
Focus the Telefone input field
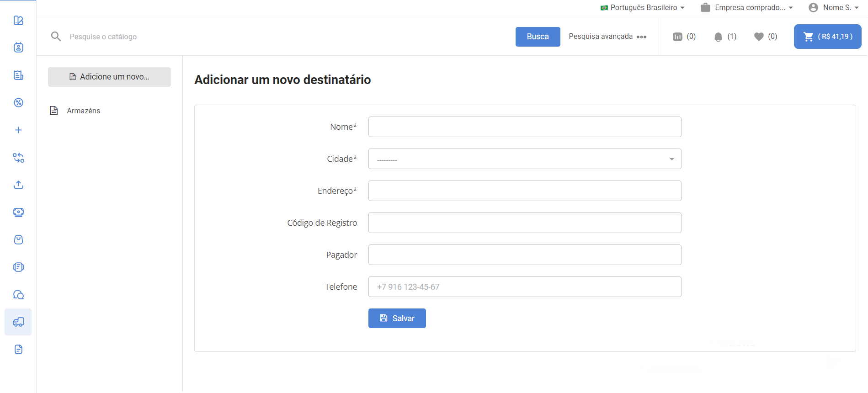coord(524,287)
